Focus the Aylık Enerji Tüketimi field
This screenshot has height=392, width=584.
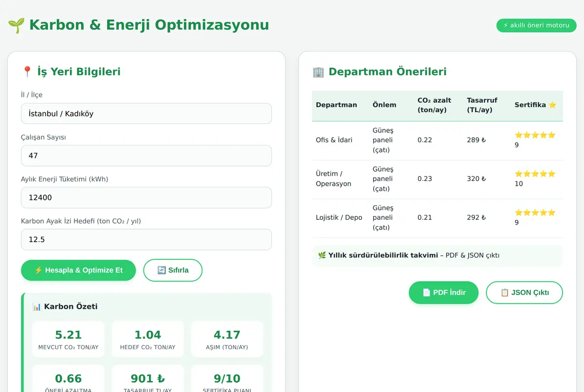146,197
